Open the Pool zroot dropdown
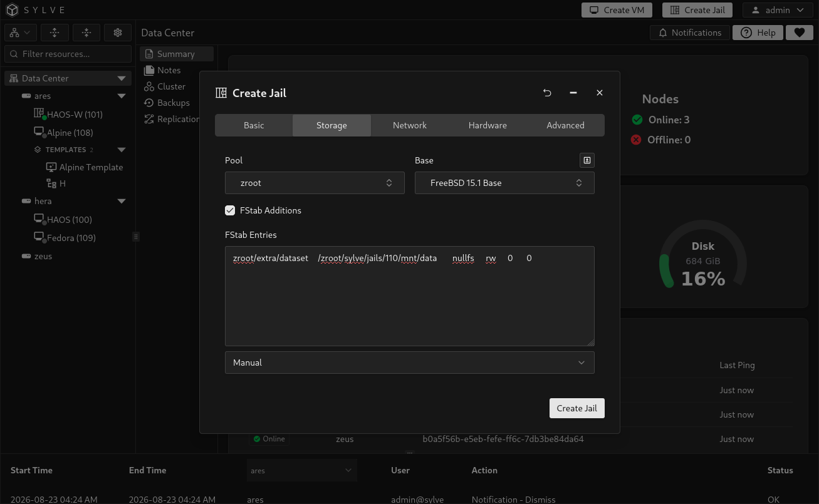The width and height of the screenshot is (819, 504). click(x=315, y=183)
